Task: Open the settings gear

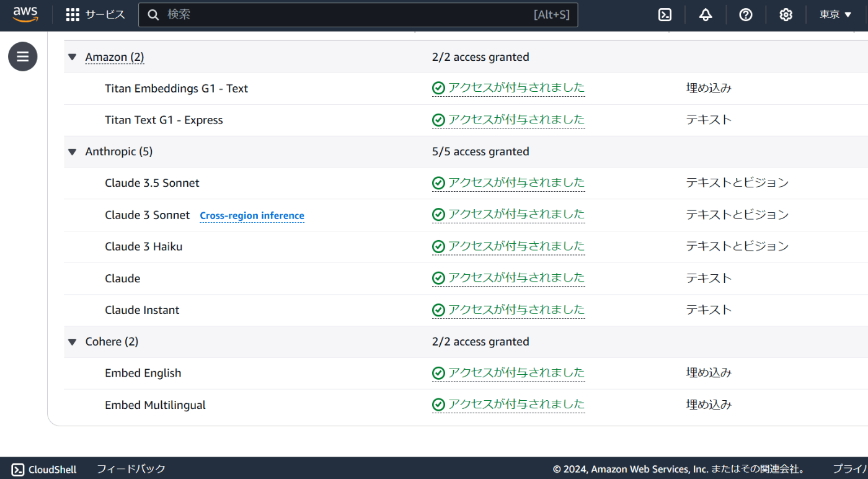Action: point(786,15)
